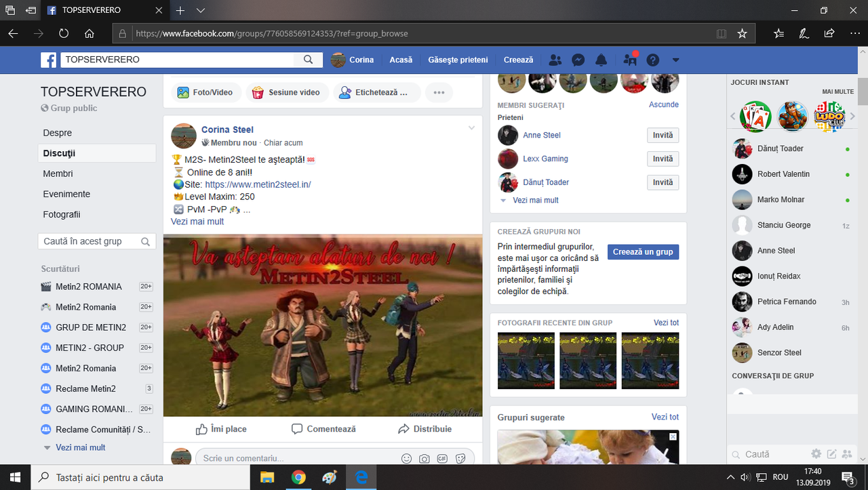Click the emoji icon in comment box
868x490 pixels.
(x=407, y=459)
